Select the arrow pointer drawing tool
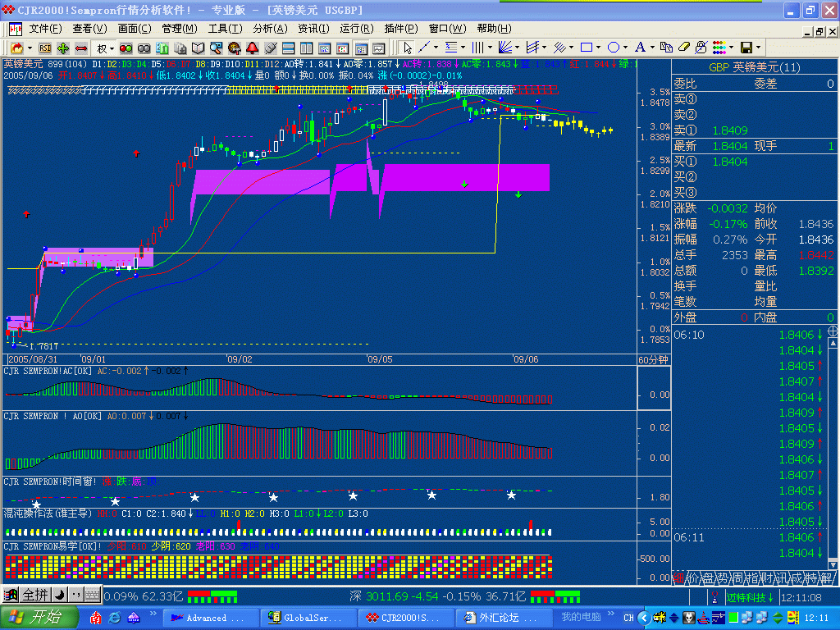The width and height of the screenshot is (840, 630). point(407,48)
